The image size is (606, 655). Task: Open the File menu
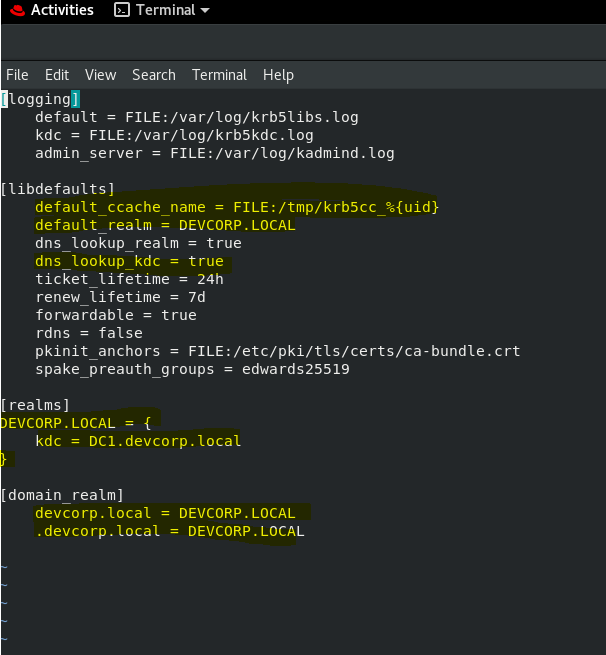click(17, 75)
